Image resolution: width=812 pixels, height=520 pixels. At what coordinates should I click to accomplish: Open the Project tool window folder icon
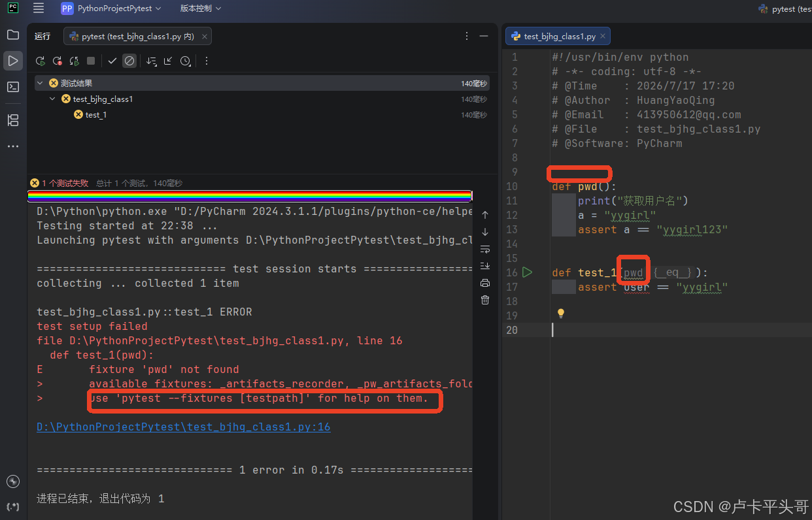click(12, 35)
